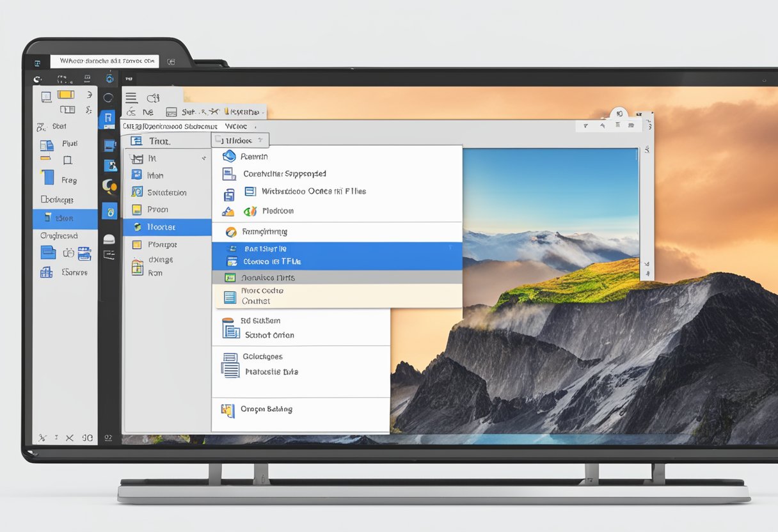This screenshot has width=778, height=532.
Task: Click the blue document icon beside Freg
Action: [x=47, y=177]
